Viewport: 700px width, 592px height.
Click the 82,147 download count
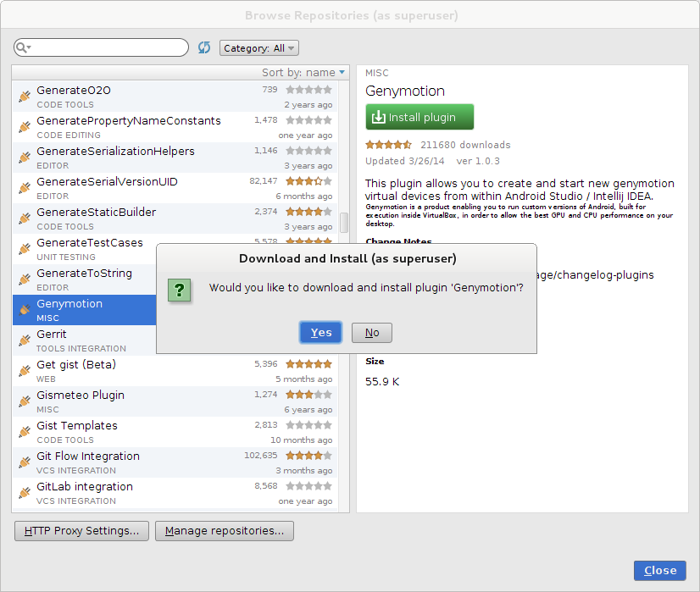(264, 181)
